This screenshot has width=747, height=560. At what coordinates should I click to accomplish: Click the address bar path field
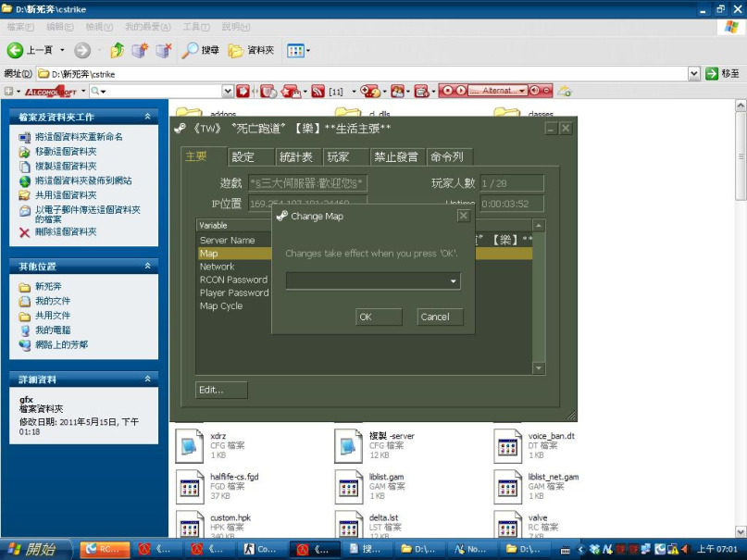pyautogui.click(x=363, y=74)
